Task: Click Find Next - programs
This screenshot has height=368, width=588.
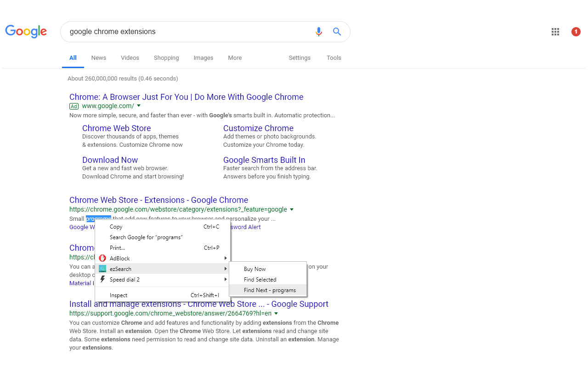Action: (x=268, y=290)
